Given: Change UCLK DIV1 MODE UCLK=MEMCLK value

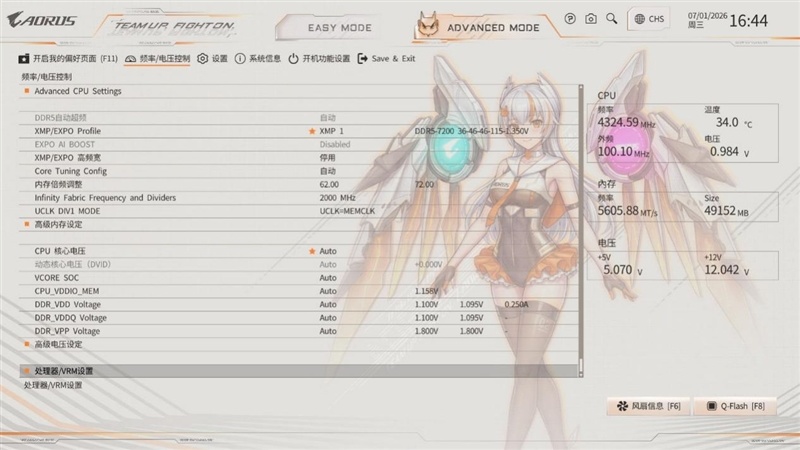Looking at the screenshot, I should 347,211.
